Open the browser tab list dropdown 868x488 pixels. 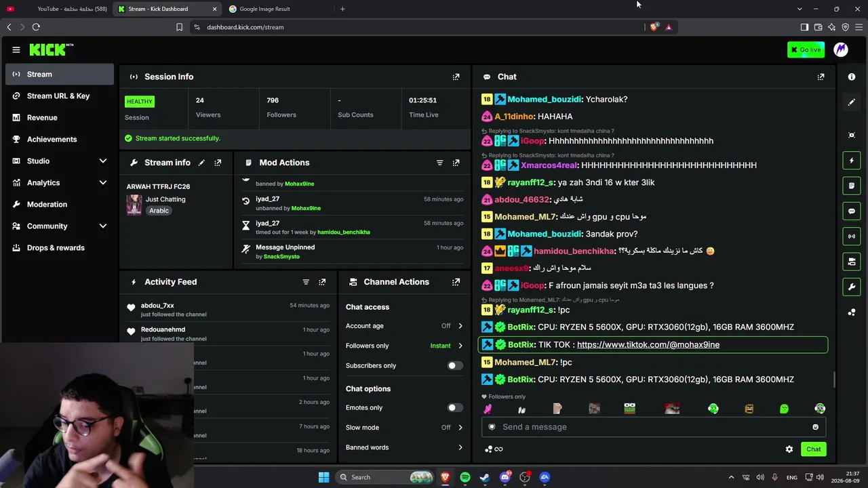[800, 9]
